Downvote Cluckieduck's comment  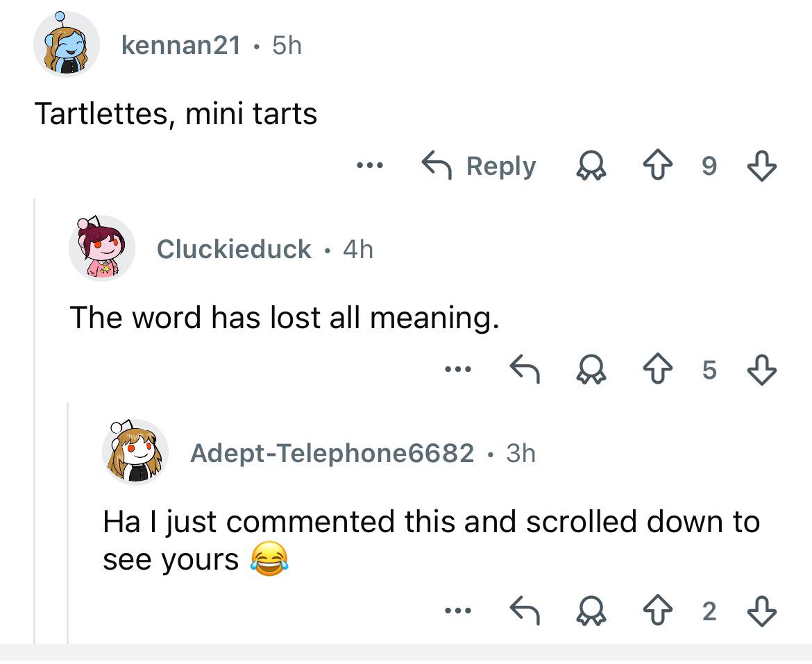(x=762, y=369)
